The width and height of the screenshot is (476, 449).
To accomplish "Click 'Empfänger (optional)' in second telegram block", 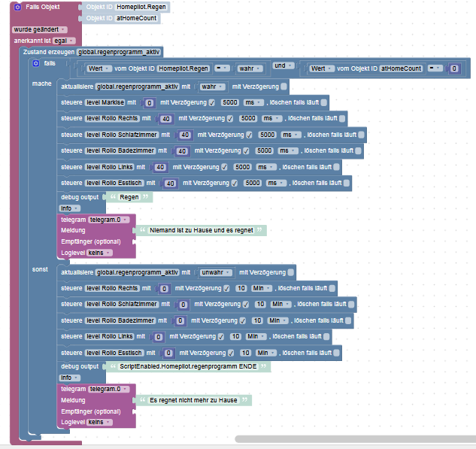I will [91, 411].
